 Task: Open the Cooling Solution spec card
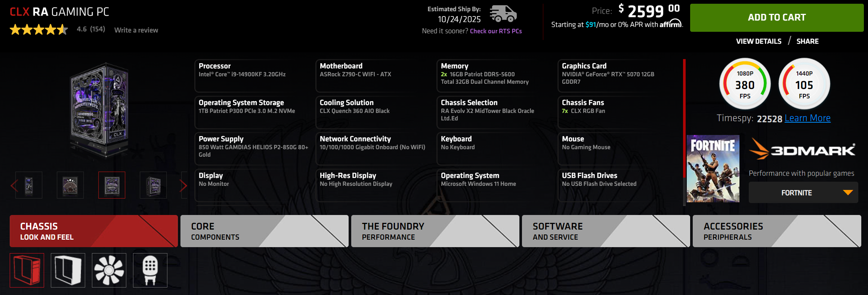pyautogui.click(x=374, y=112)
